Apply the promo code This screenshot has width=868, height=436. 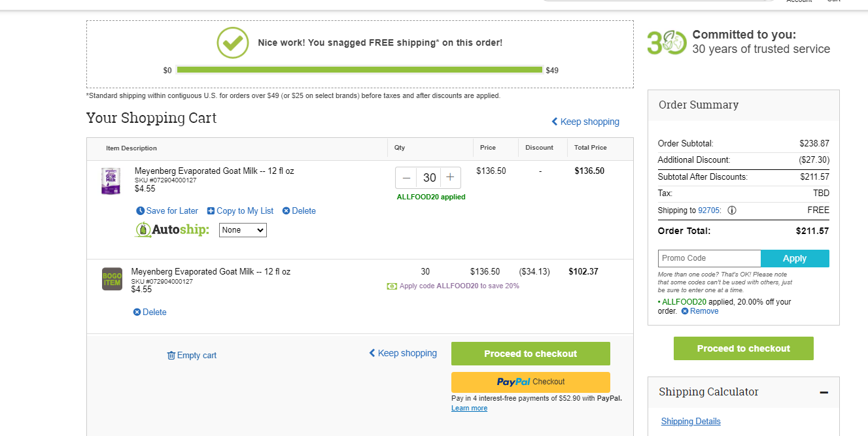[x=795, y=258]
